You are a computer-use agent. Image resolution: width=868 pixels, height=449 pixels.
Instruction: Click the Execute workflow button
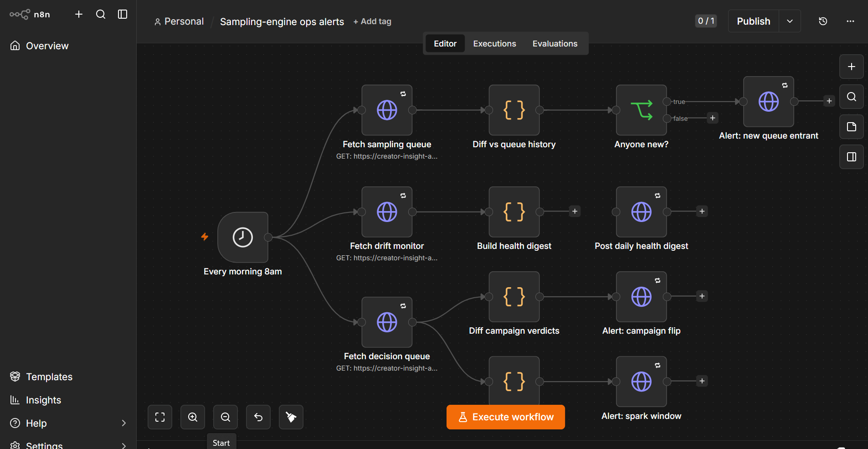(x=506, y=417)
